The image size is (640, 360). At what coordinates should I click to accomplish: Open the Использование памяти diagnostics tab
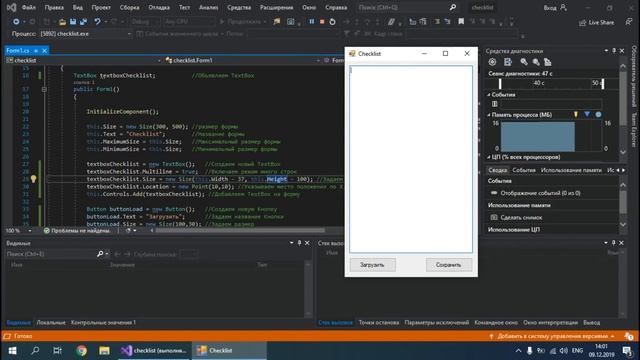click(x=571, y=170)
